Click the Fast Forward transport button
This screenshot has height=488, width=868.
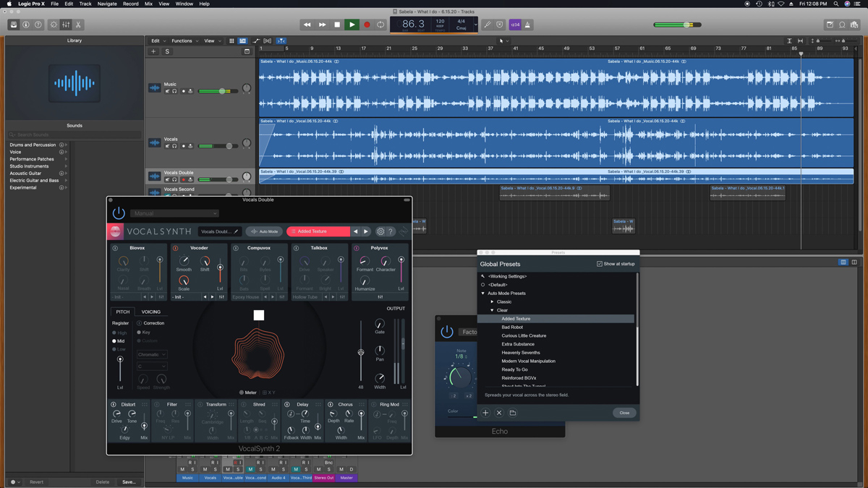(x=323, y=25)
